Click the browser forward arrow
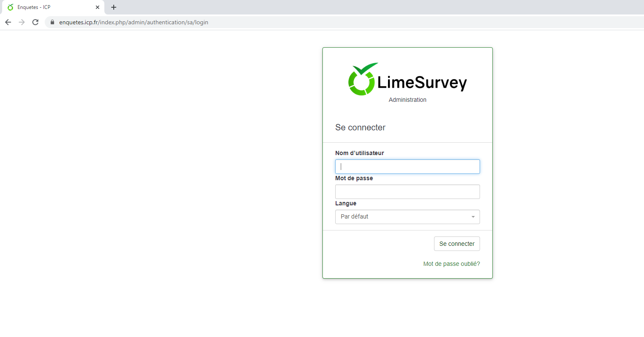 coord(22,22)
